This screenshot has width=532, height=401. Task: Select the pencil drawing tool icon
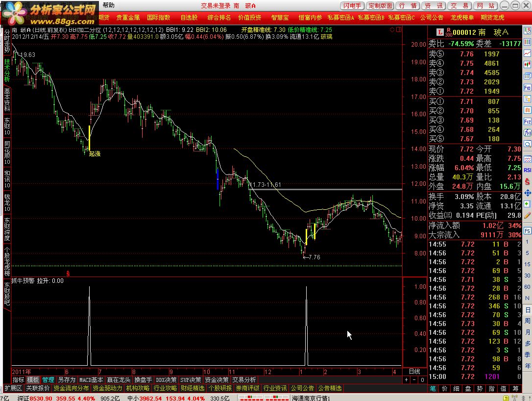click(527, 215)
